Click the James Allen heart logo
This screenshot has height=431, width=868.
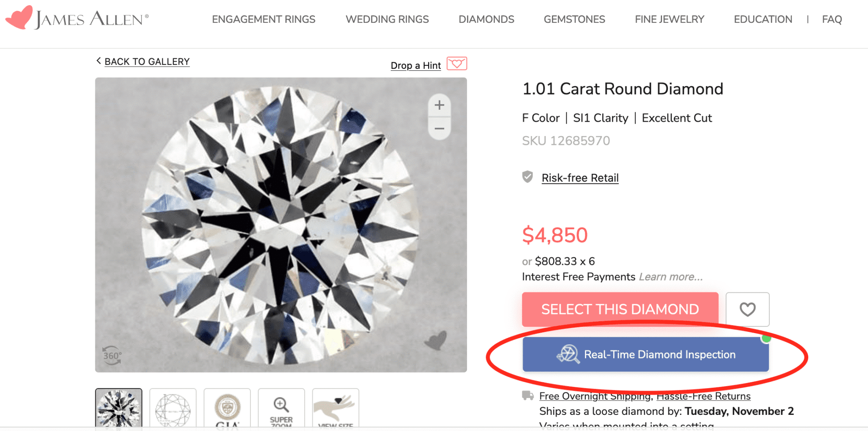(19, 17)
